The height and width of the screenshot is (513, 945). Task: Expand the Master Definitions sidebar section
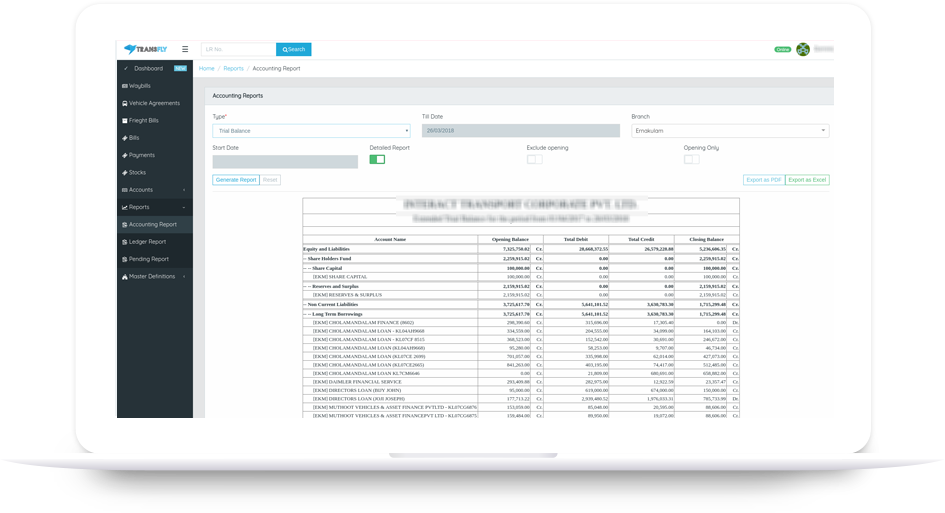(152, 276)
